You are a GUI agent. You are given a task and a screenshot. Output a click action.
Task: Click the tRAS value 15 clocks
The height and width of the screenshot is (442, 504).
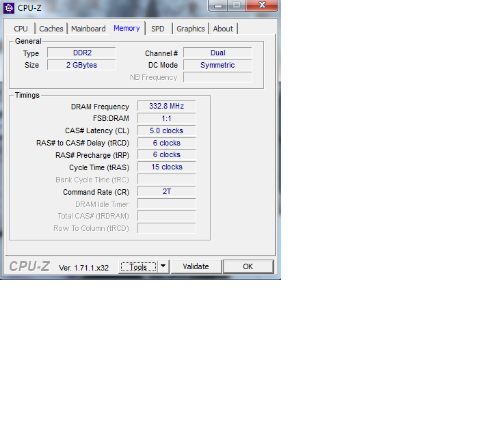coord(166,167)
